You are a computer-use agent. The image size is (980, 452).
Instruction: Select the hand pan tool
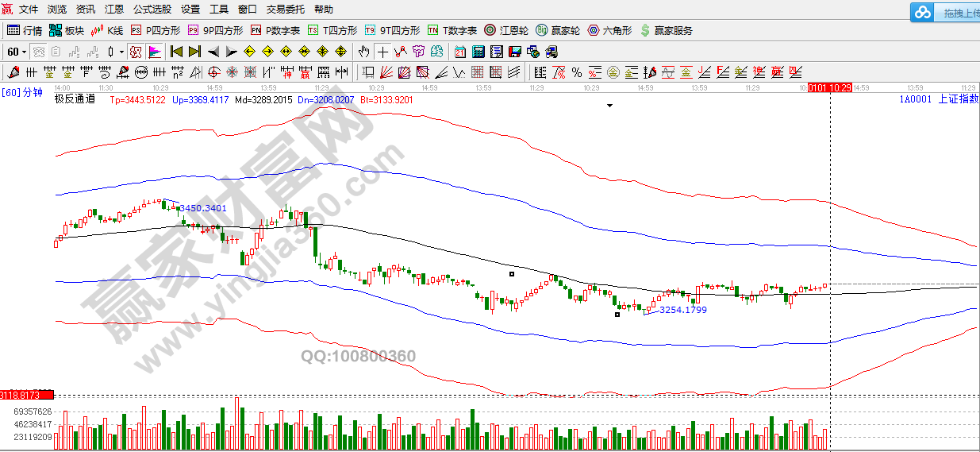(363, 52)
